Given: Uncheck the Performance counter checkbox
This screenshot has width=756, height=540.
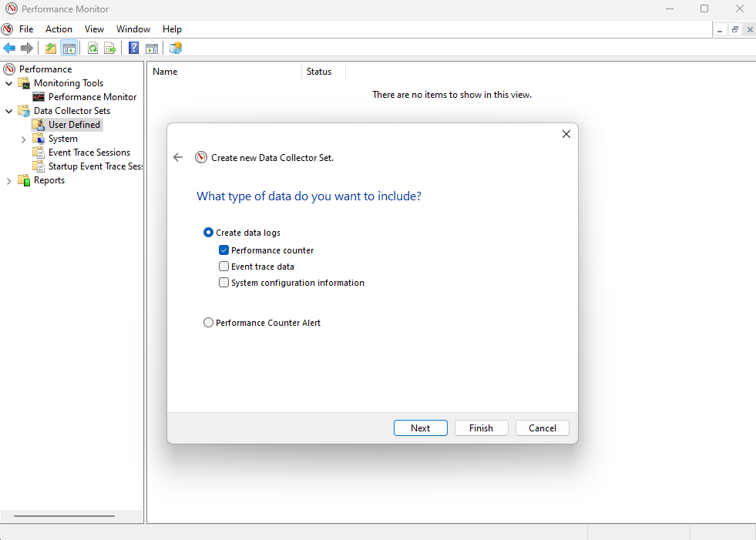Looking at the screenshot, I should click(224, 250).
